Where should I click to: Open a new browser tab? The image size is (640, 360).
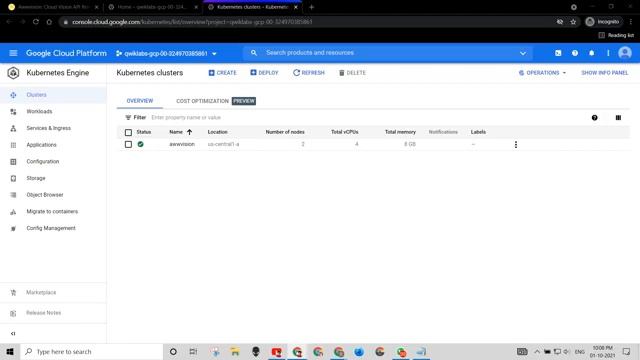point(311,7)
